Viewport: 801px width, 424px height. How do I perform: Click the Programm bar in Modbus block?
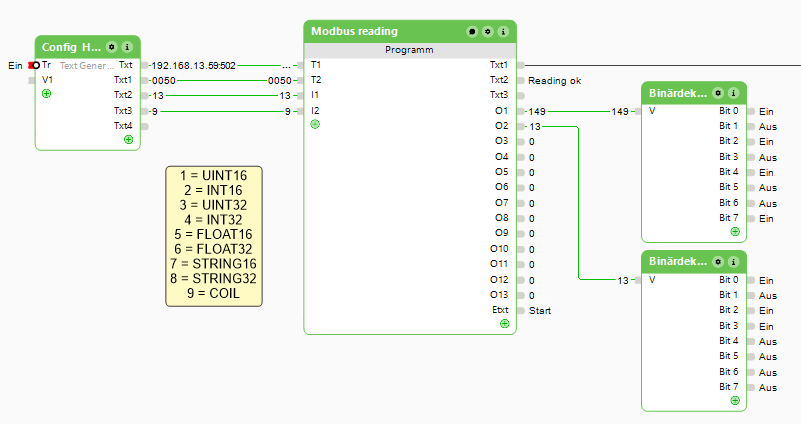tap(409, 49)
